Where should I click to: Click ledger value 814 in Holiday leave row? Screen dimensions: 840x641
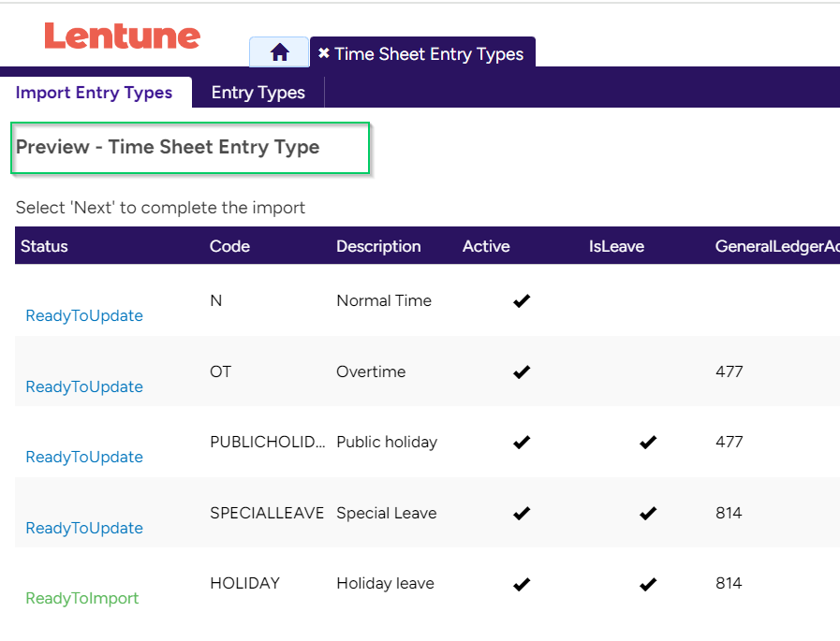pos(729,583)
